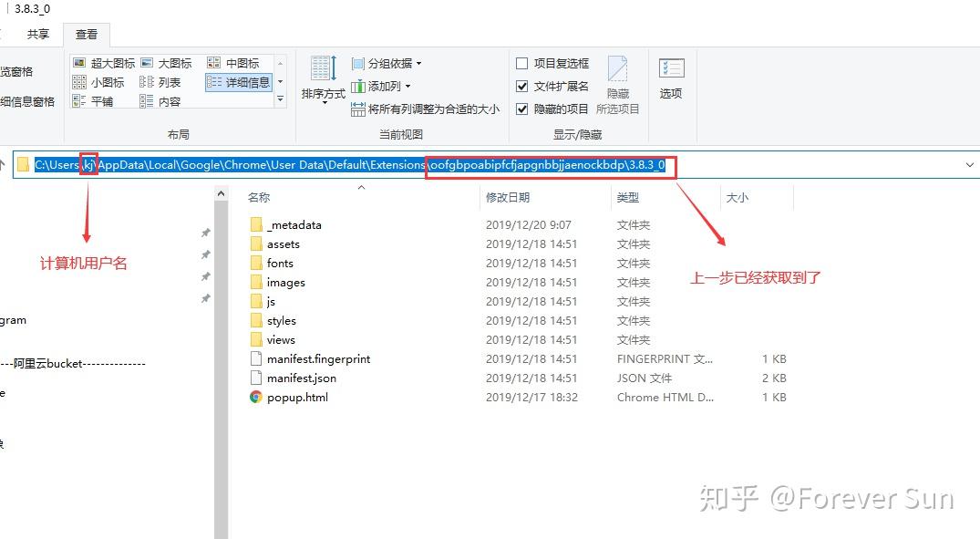The width and height of the screenshot is (980, 539).
Task: Open the 共享 ribbon tab
Action: tap(38, 35)
